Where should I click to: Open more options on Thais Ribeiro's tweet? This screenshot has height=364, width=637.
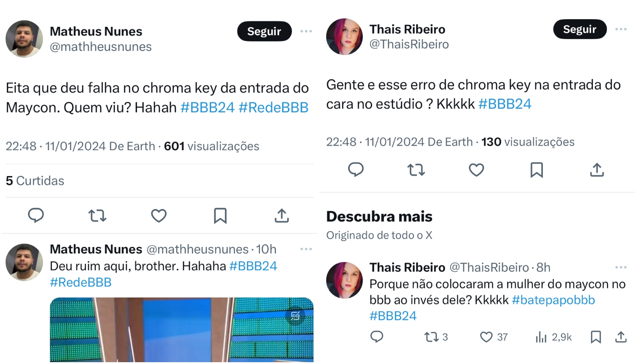click(621, 29)
